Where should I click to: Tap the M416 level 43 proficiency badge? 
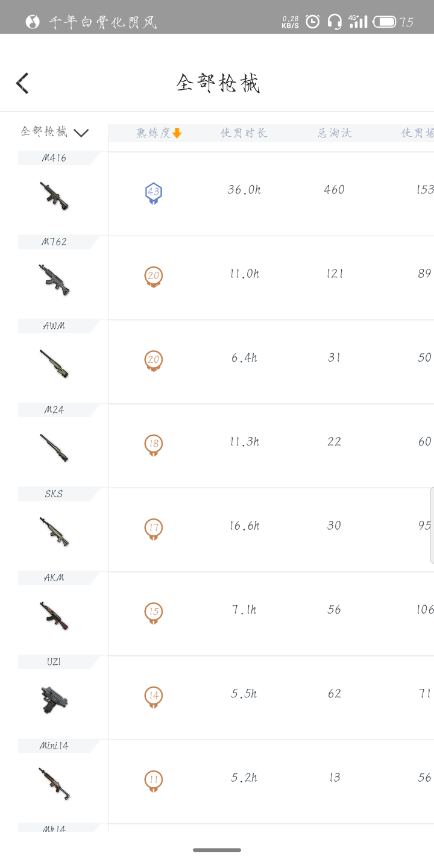[x=154, y=193]
